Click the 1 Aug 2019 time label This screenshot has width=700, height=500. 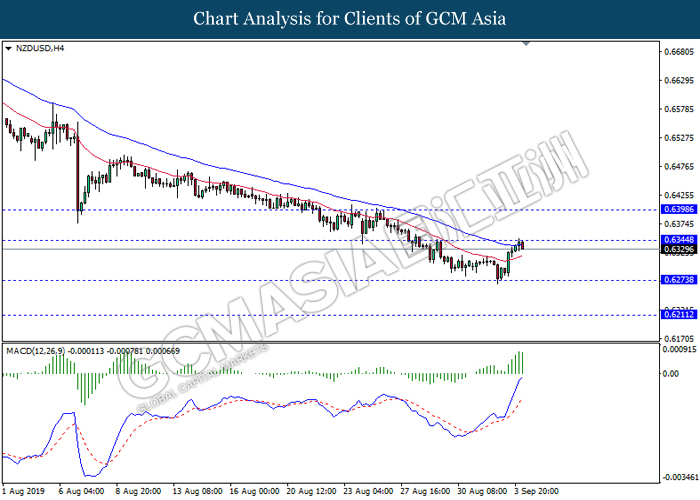(24, 492)
